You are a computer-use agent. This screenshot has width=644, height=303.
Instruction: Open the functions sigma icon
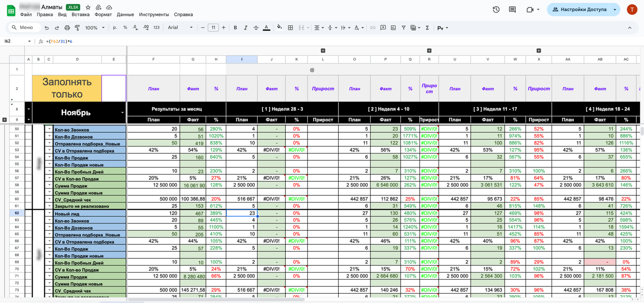click(427, 28)
